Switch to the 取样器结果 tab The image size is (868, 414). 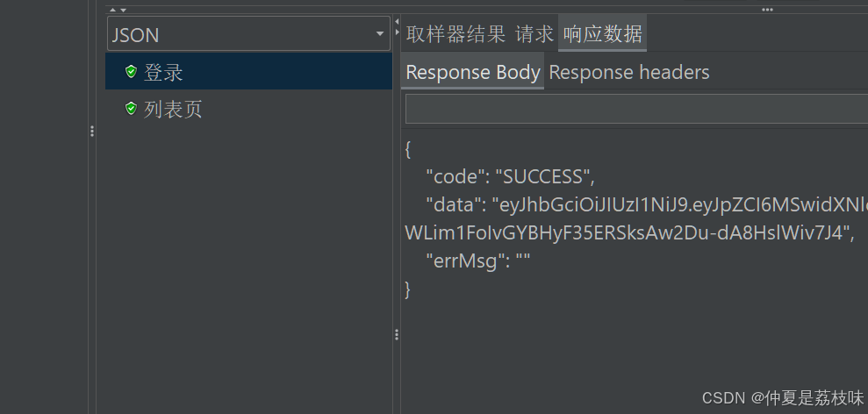point(456,33)
